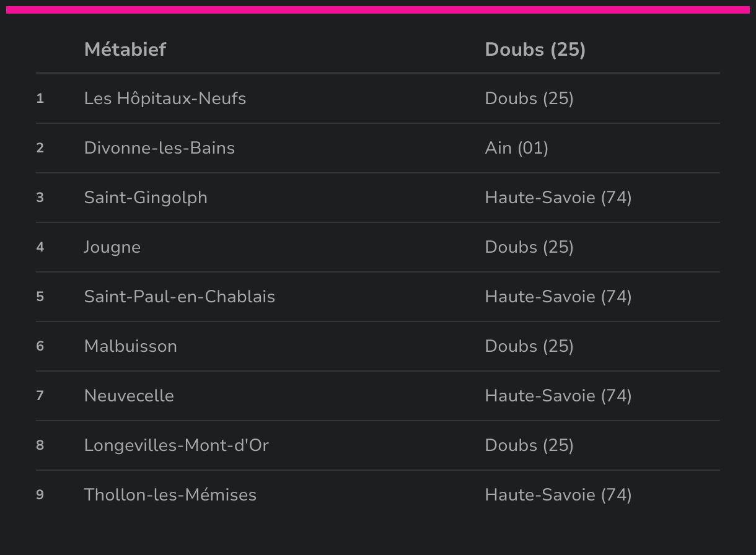Click Doubs (25) beside Jougne
This screenshot has height=555, width=756.
point(529,247)
